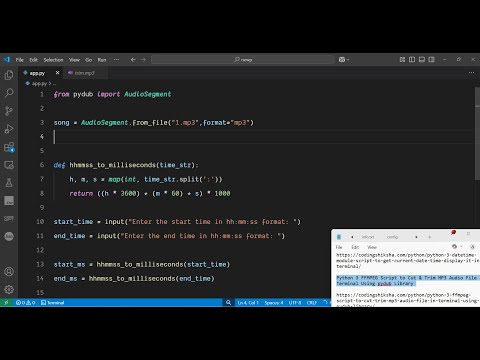The width and height of the screenshot is (480, 360).
Task: Open the Manage gear in activity bar
Action: point(9,289)
